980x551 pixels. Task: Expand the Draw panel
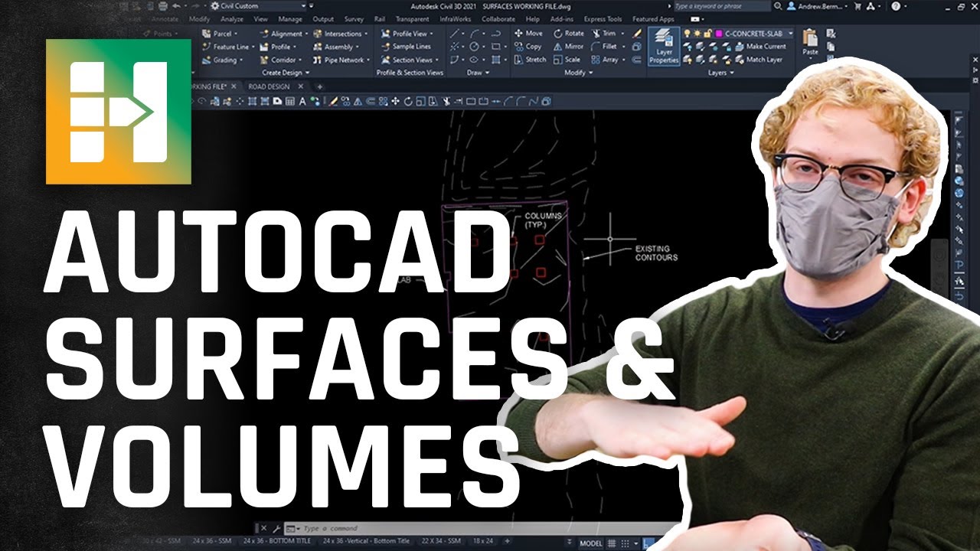coord(477,73)
